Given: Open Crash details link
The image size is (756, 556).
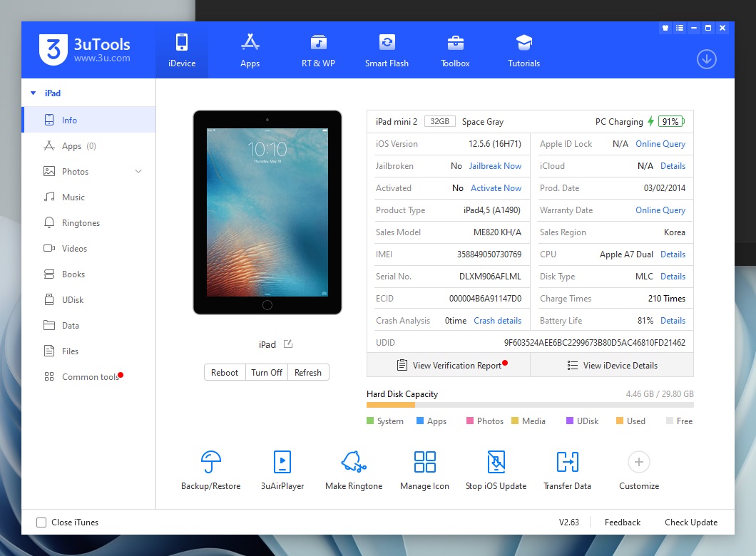Looking at the screenshot, I should click(498, 320).
